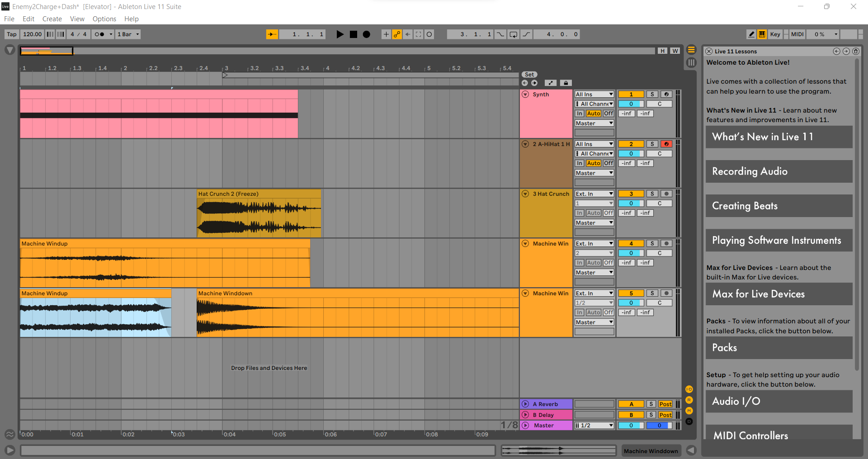Click the Capture MIDI icon
Screen dimensions: 868x459
point(419,34)
